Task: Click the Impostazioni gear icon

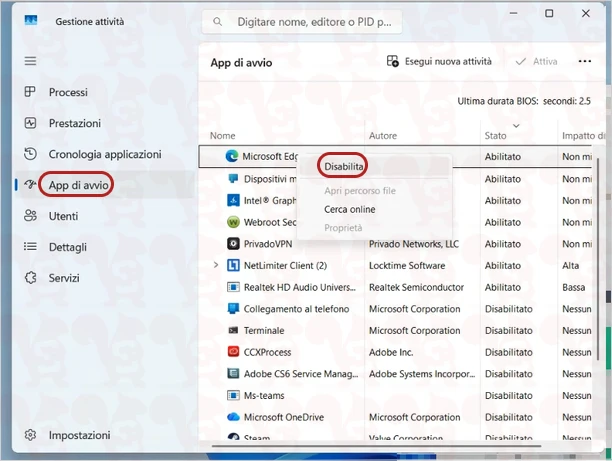Action: [x=30, y=435]
